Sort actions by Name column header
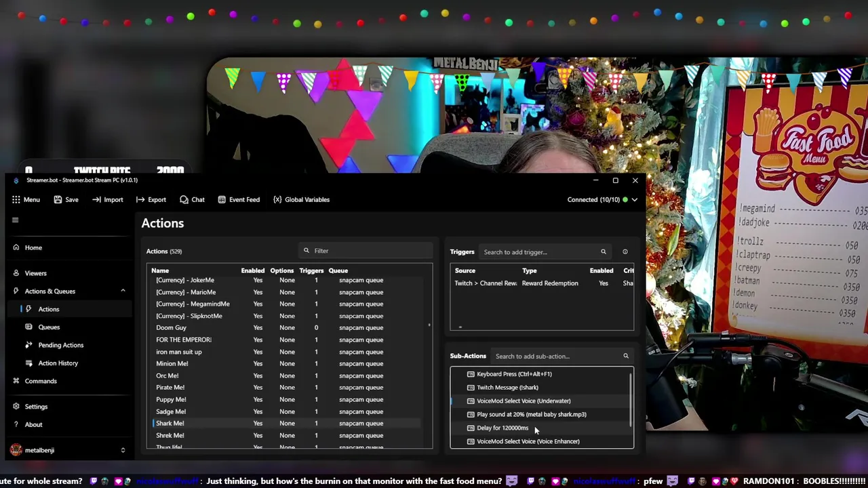Screen dimensions: 868x488 160,270
